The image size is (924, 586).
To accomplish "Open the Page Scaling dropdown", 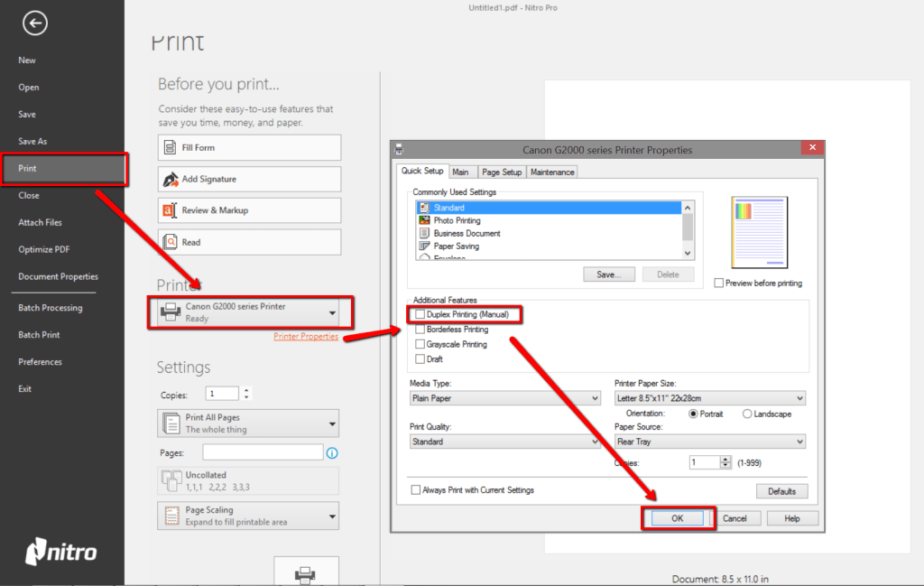I will click(x=332, y=516).
